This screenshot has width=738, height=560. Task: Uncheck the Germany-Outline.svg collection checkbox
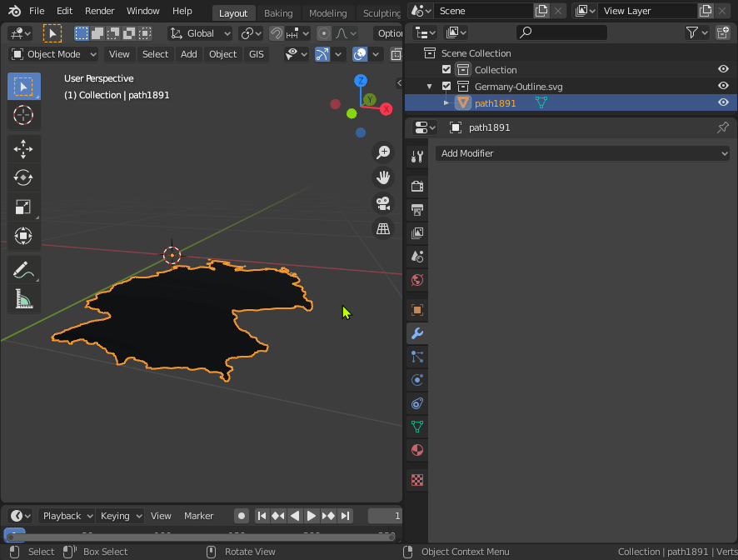click(446, 86)
